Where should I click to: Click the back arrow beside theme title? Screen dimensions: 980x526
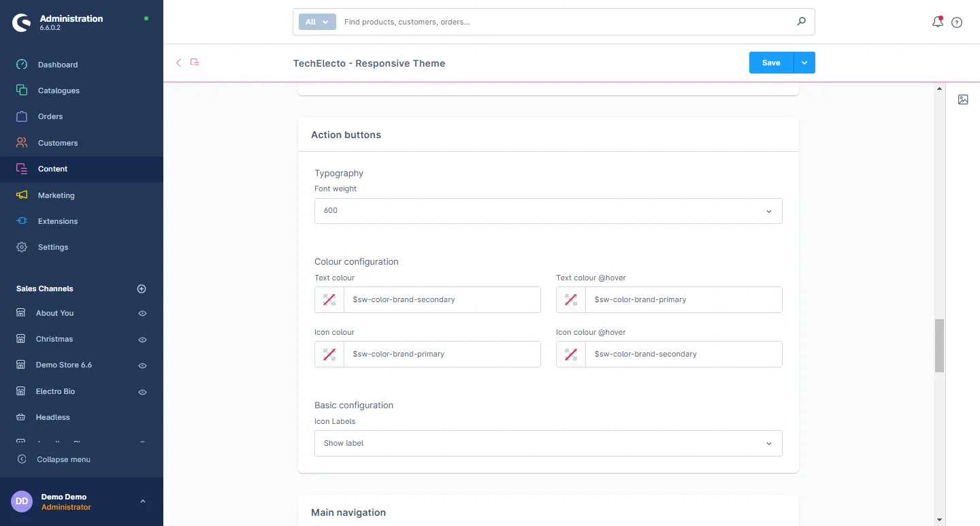click(x=179, y=63)
